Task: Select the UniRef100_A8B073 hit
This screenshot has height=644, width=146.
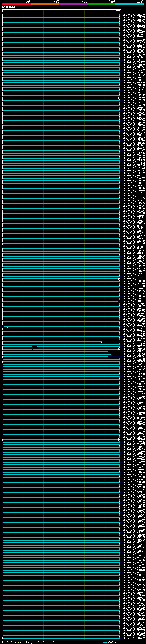Action: [x=134, y=570]
